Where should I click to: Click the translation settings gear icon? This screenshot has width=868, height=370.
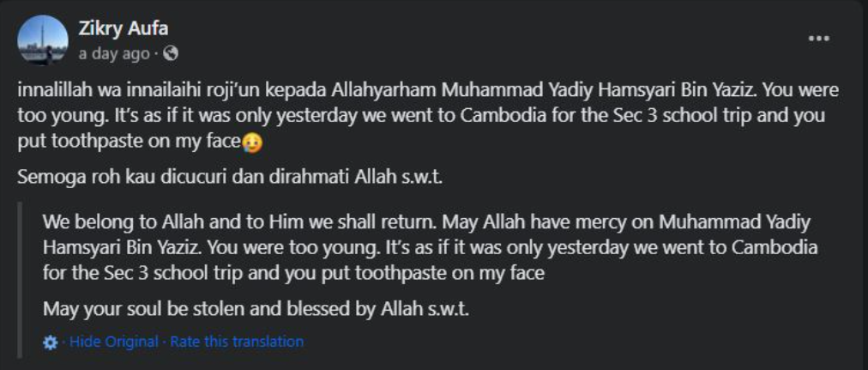tap(51, 342)
